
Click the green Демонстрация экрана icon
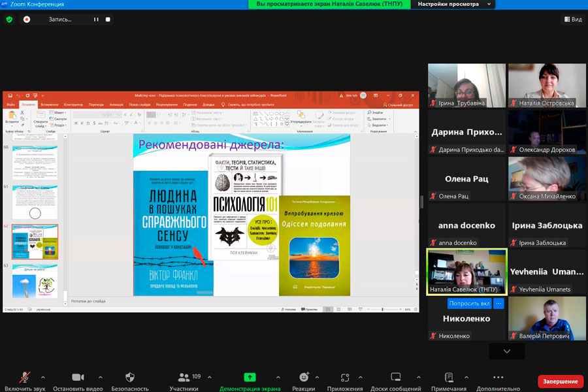pos(250,378)
